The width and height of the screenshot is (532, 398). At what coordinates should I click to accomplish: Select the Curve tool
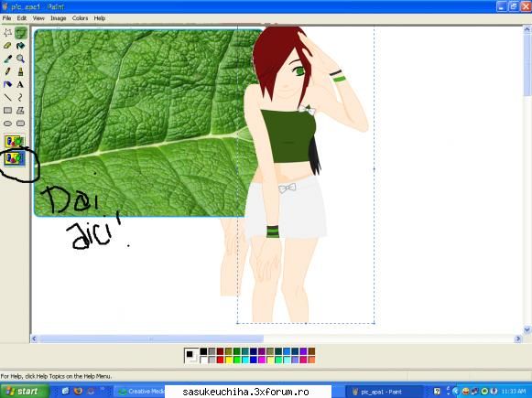coord(20,98)
